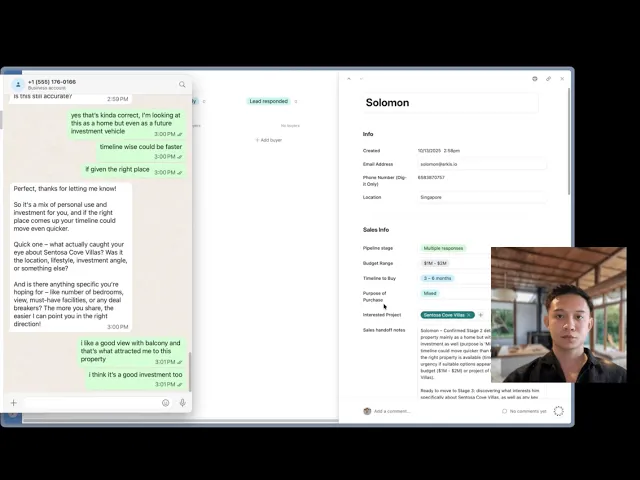Open the attachment plus menu in chat
Image resolution: width=640 pixels, height=480 pixels.
point(13,403)
